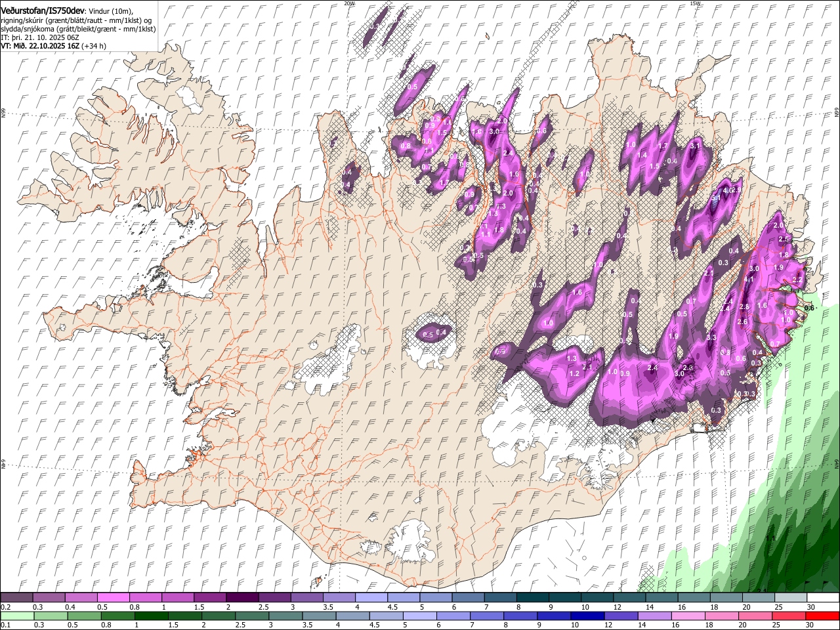Pick the red swatch ending the bottom legend row
The image size is (840, 630).
[x=823, y=616]
